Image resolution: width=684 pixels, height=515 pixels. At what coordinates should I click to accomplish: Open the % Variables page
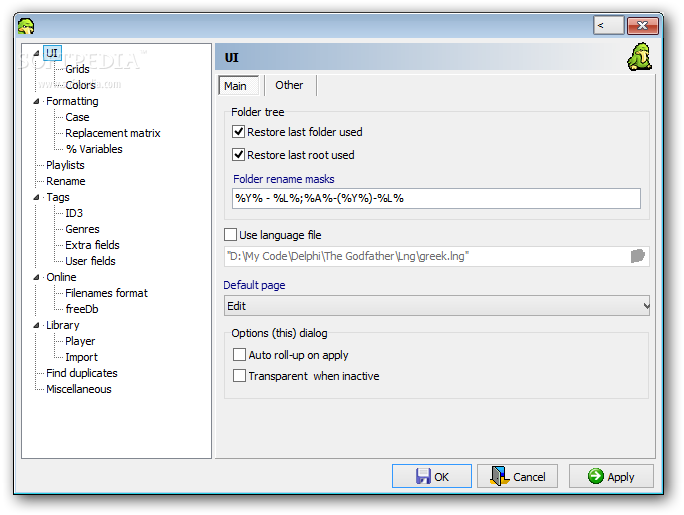tap(94, 149)
